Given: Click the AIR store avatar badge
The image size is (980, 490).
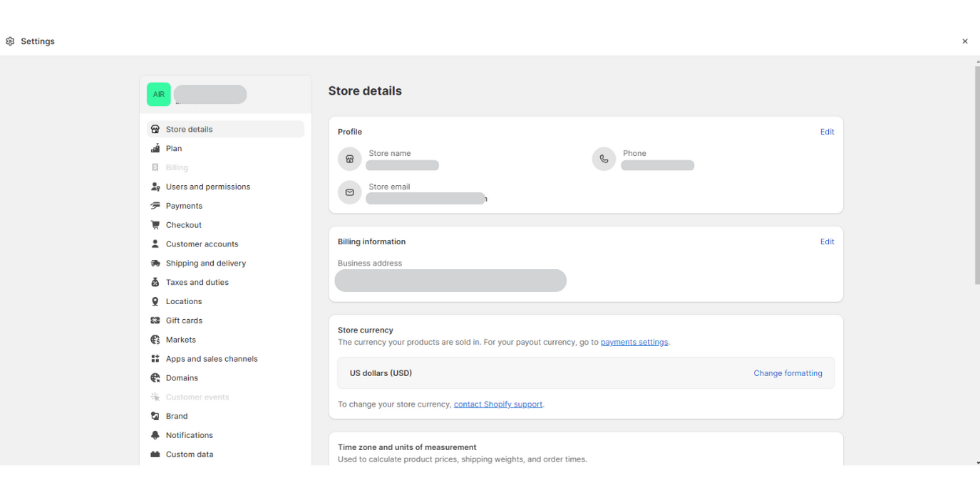Looking at the screenshot, I should point(158,94).
